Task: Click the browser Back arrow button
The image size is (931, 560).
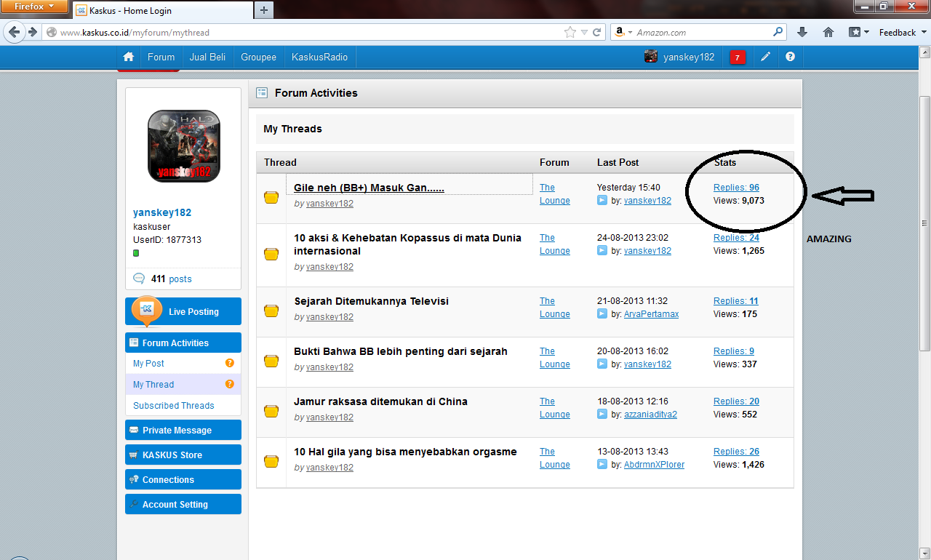Action: coord(14,32)
